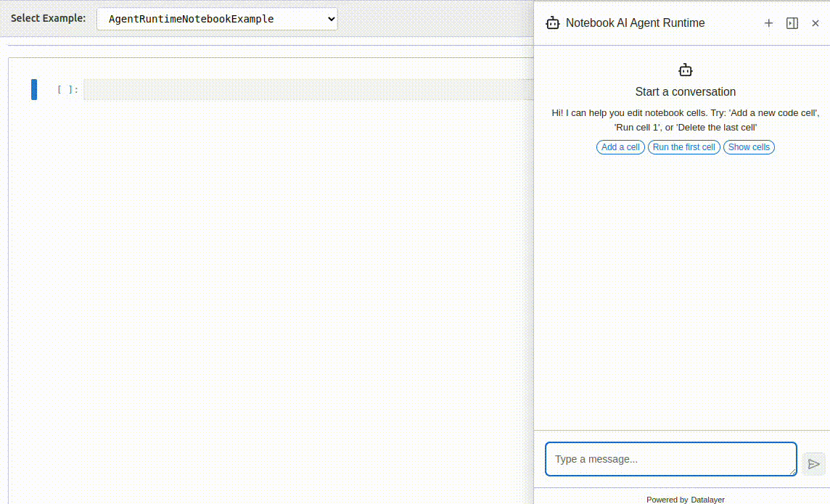Open the Select Example dropdown
Viewport: 830px width, 504px height.
[217, 19]
